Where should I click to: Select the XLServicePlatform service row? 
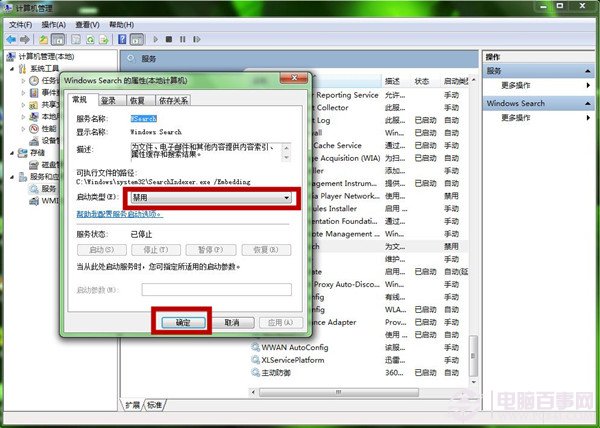point(358,360)
